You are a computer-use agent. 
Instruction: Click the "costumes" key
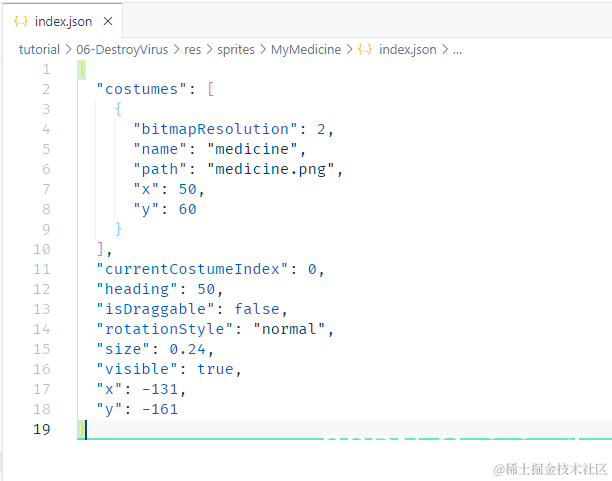[142, 89]
